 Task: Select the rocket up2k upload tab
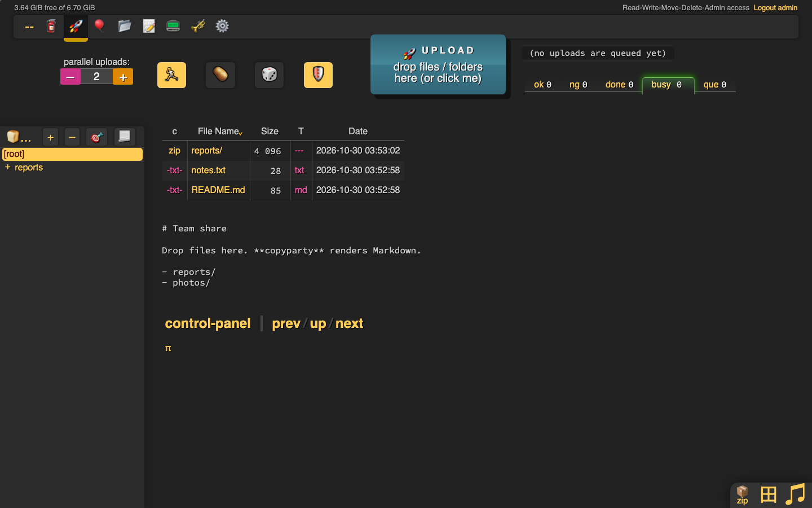tap(76, 27)
